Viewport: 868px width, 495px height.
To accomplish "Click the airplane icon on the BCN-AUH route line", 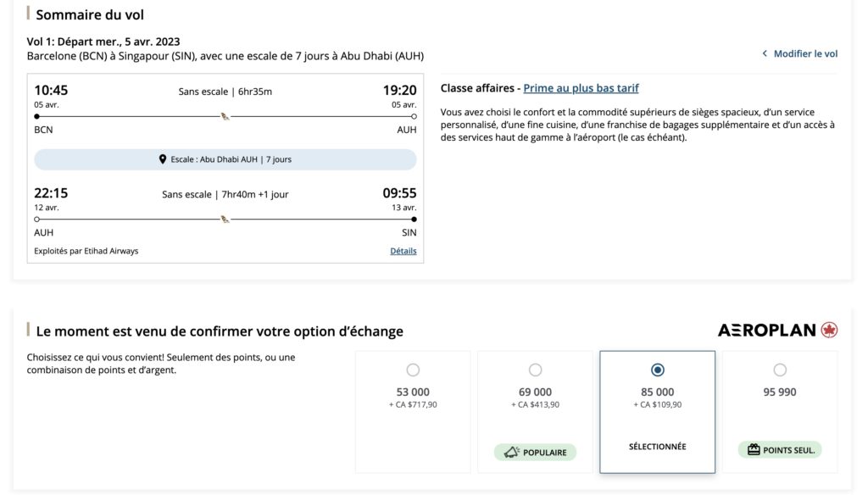I will (x=224, y=116).
